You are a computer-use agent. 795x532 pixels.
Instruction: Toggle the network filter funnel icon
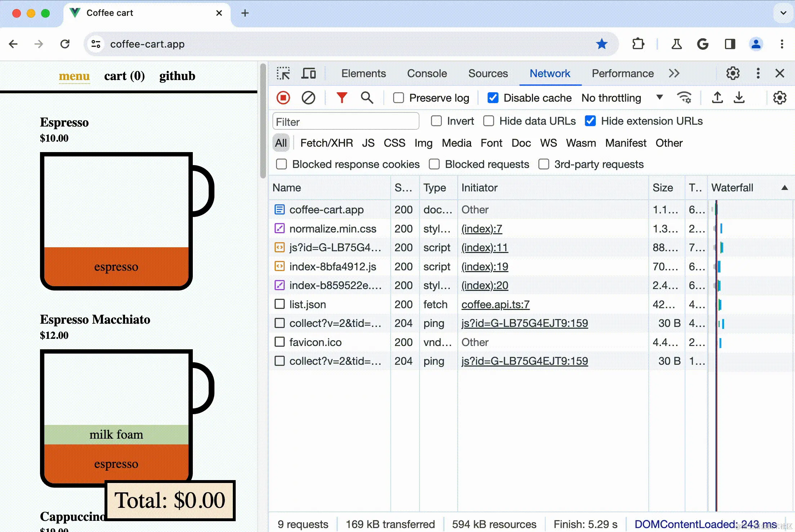[x=342, y=98]
